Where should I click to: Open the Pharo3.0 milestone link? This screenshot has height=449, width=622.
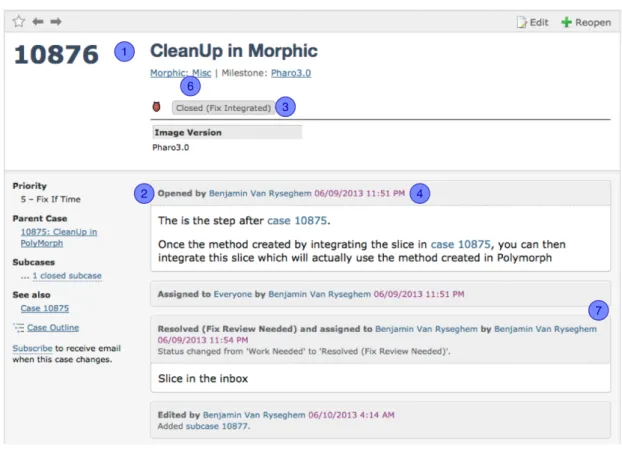pos(291,73)
